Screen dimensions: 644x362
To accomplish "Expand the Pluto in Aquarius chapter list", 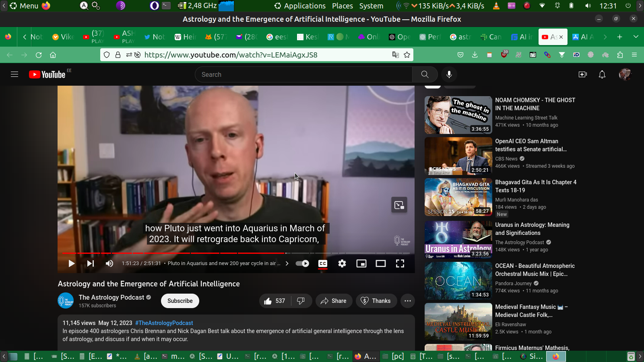I will [228, 263].
